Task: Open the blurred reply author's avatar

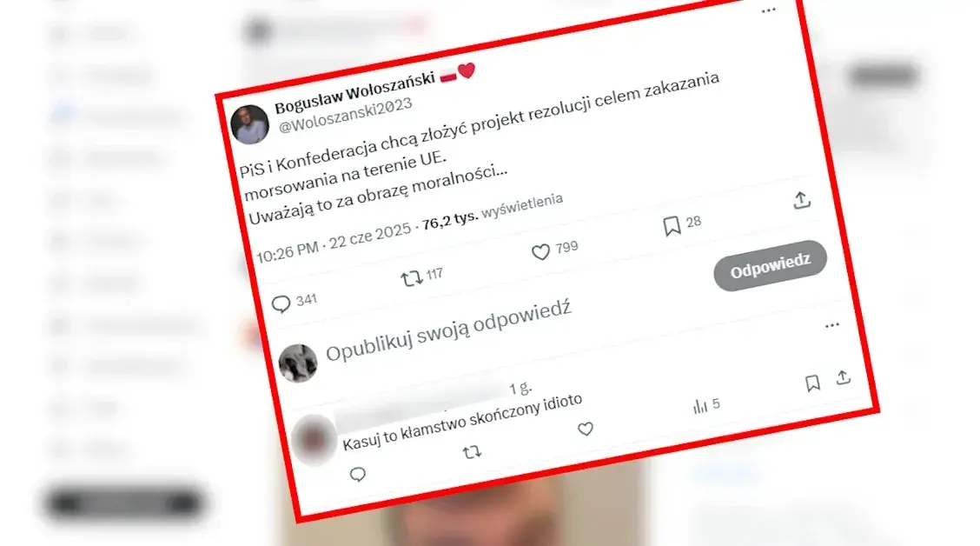Action: [313, 440]
